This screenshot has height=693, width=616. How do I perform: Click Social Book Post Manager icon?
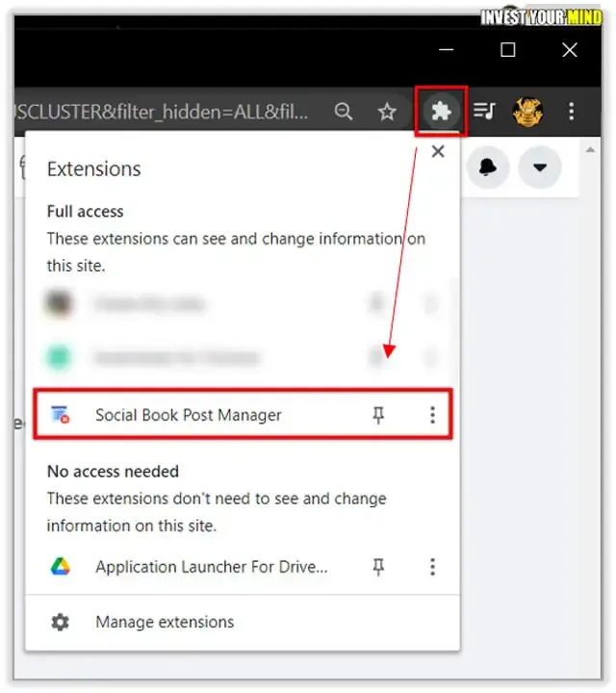(60, 415)
